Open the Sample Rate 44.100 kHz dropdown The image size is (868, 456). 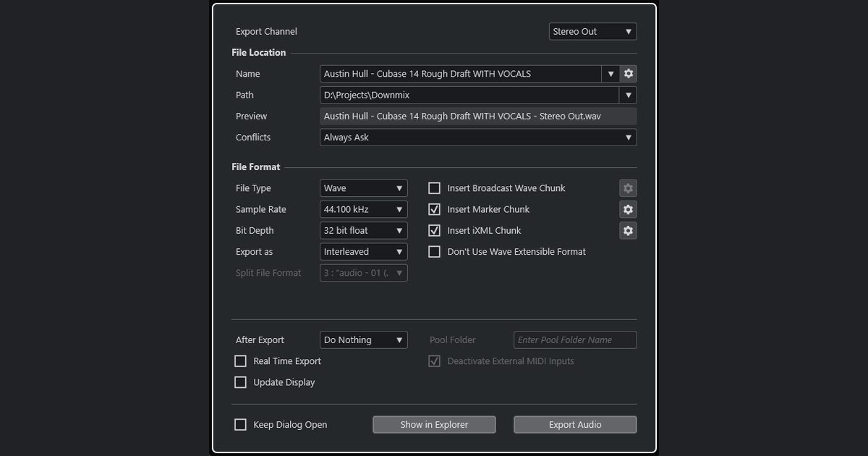pyautogui.click(x=364, y=209)
